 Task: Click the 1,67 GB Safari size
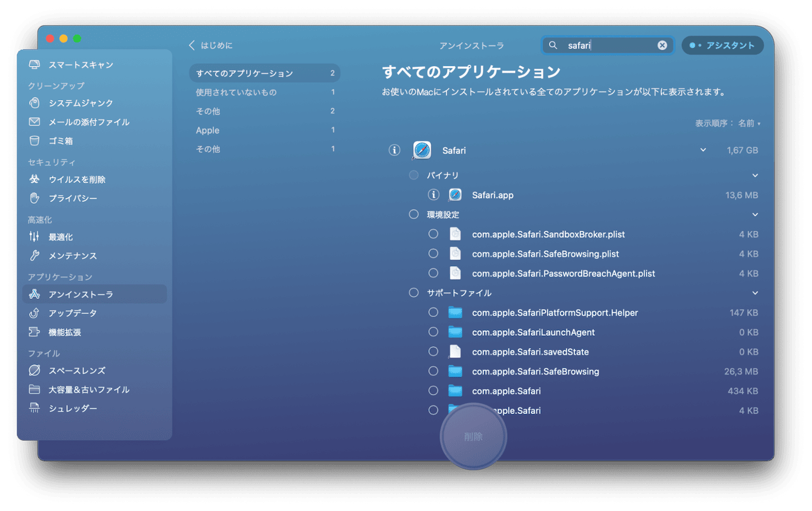pos(742,150)
